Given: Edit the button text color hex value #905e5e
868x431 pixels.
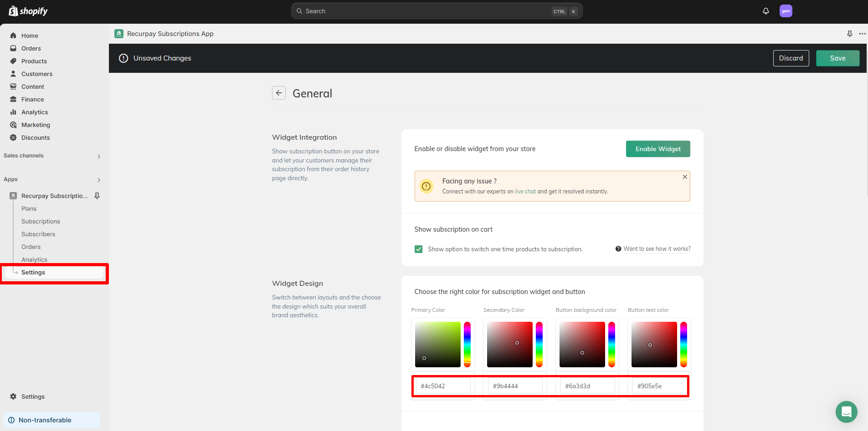Looking at the screenshot, I should [659, 385].
